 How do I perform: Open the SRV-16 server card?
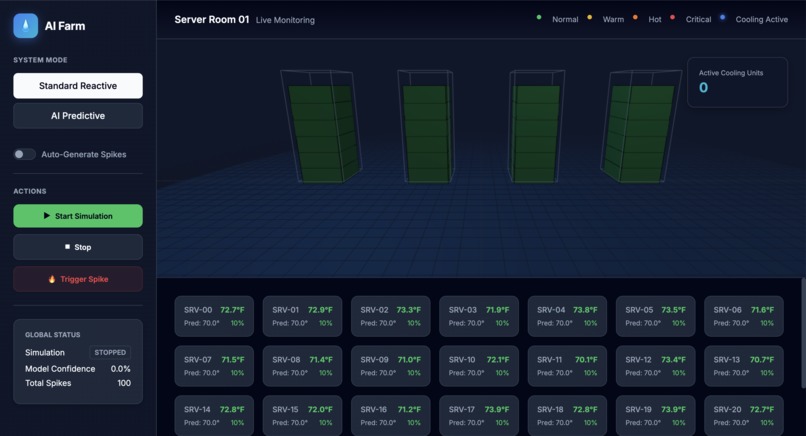[391, 415]
